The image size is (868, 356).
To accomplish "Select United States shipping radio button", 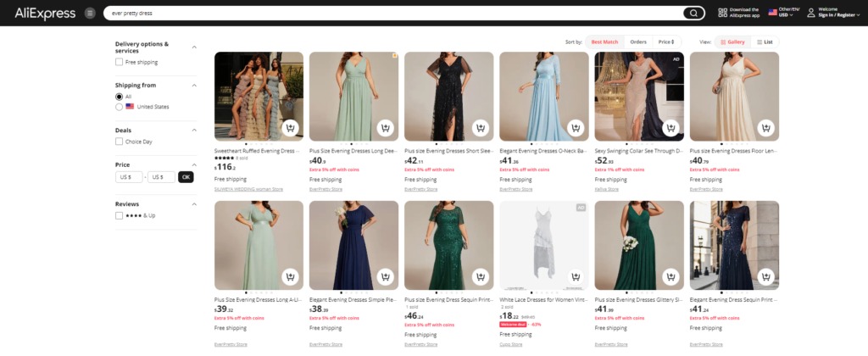I will [120, 107].
